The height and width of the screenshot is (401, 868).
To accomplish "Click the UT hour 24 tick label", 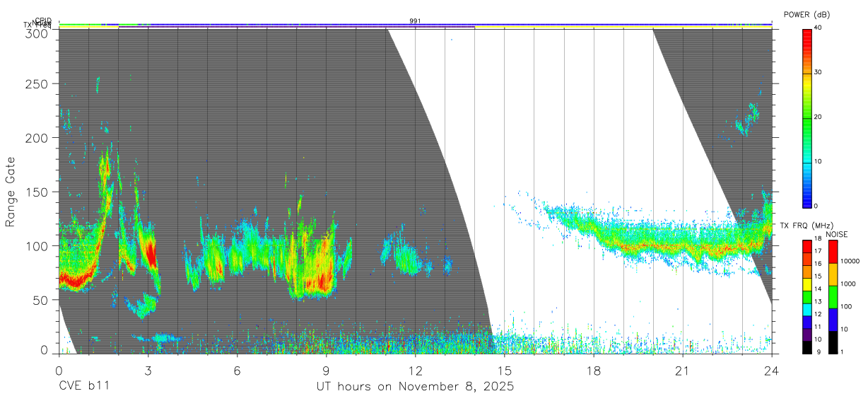I will 772,370.
